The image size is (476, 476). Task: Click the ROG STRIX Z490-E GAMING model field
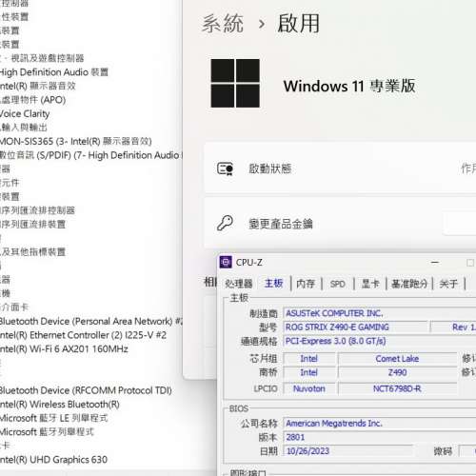pyautogui.click(x=355, y=327)
